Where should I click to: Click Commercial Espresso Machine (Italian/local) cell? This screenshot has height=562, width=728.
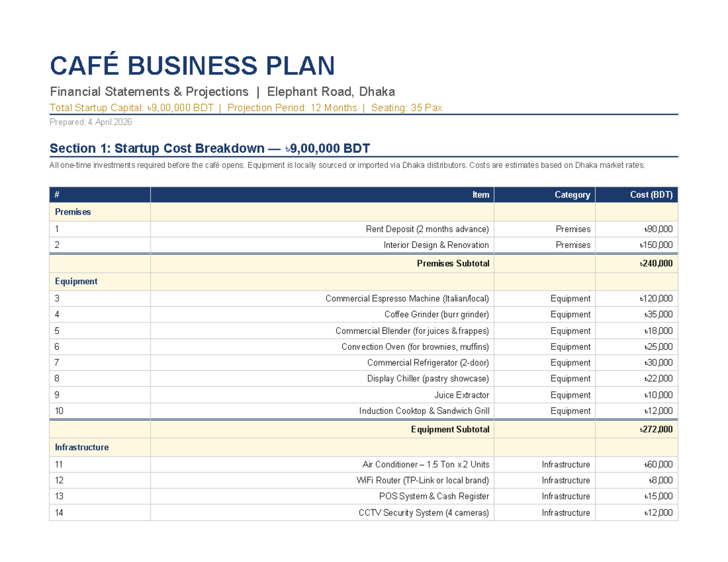click(x=322, y=299)
